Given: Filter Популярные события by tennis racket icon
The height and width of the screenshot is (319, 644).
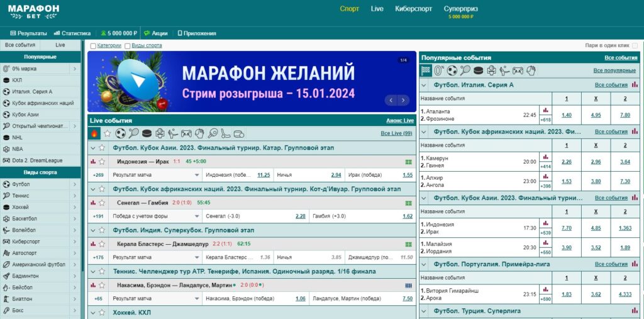Looking at the screenshot, I should click(x=465, y=70).
